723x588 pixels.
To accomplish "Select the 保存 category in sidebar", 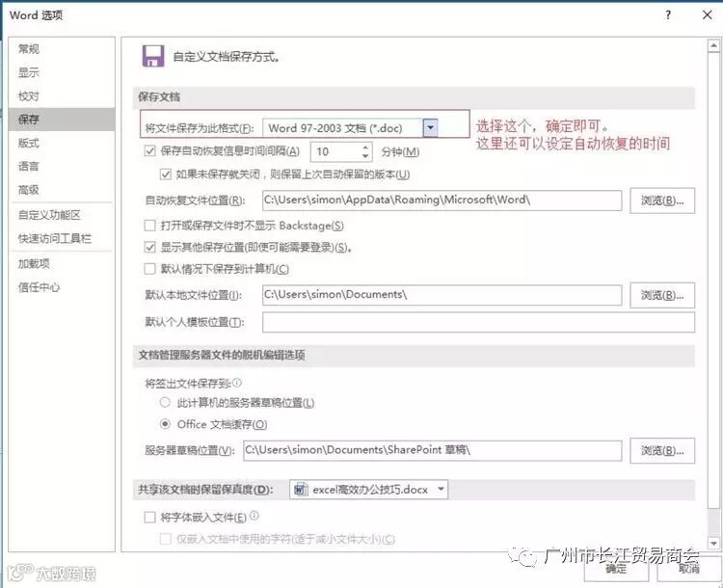I will point(62,120).
